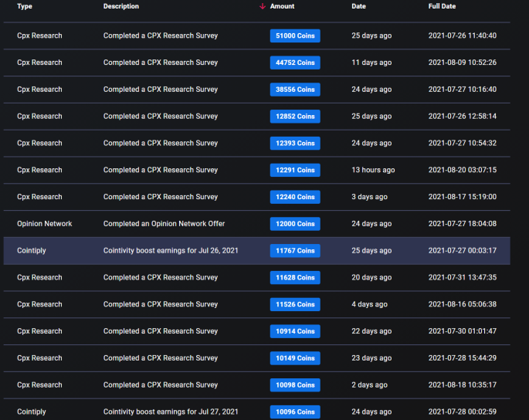Select the 12852 Coins badge
This screenshot has height=420, width=529.
coord(295,117)
